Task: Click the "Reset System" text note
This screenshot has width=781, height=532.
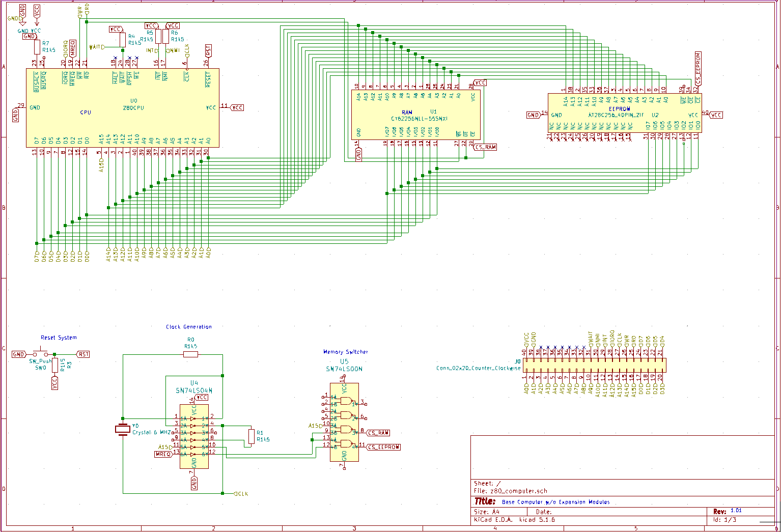Action: point(59,338)
